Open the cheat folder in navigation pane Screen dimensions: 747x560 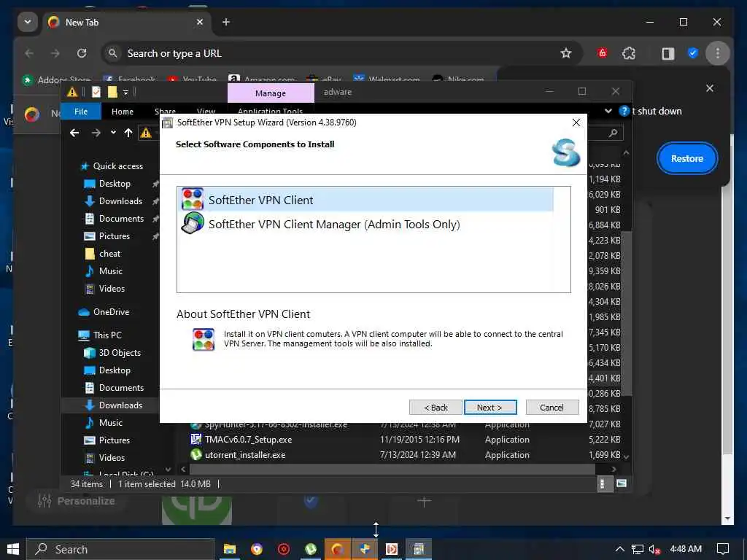point(109,254)
